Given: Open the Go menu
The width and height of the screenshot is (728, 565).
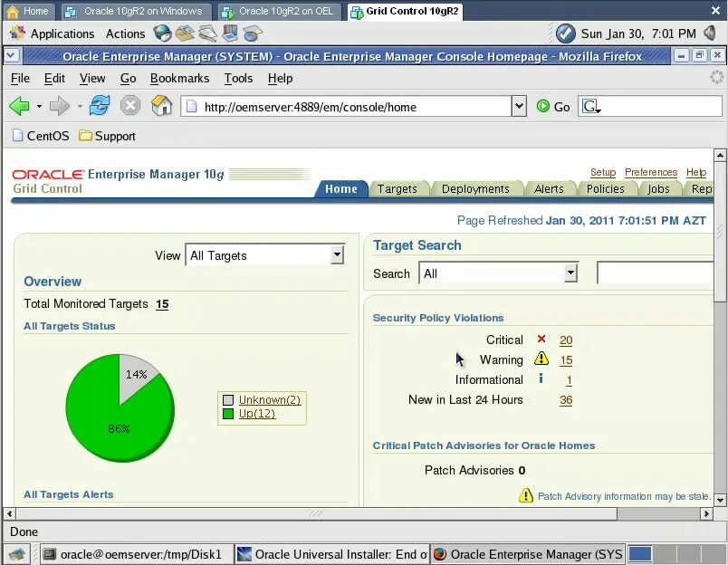Looking at the screenshot, I should 129,79.
